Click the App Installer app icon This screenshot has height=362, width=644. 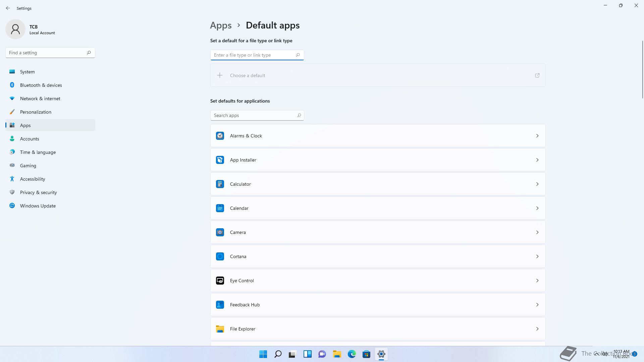[220, 160]
